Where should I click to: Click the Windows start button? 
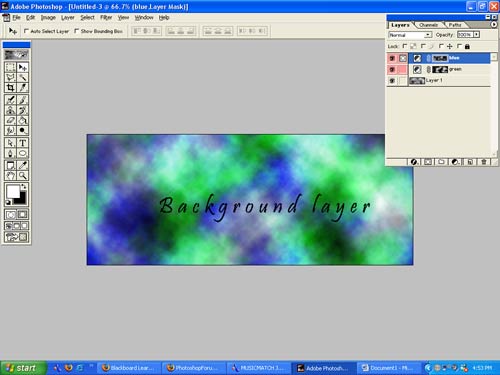pos(23,368)
